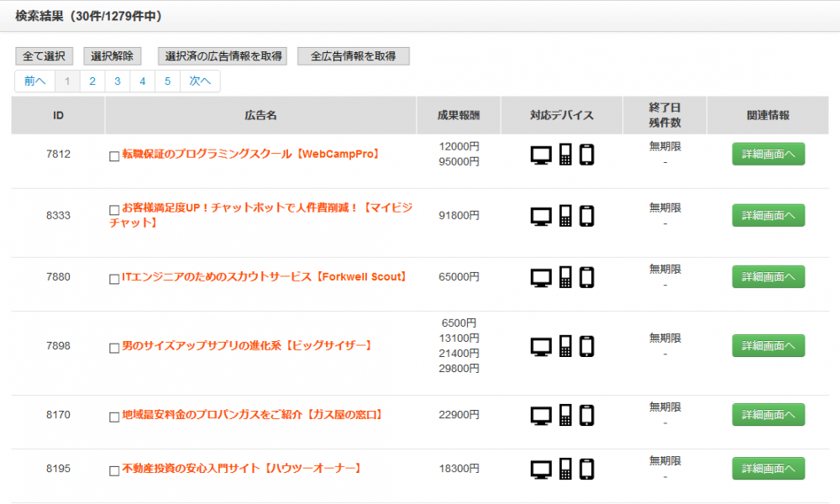Click the feature phone icon in row 8195
This screenshot has height=504, width=840.
(x=565, y=469)
